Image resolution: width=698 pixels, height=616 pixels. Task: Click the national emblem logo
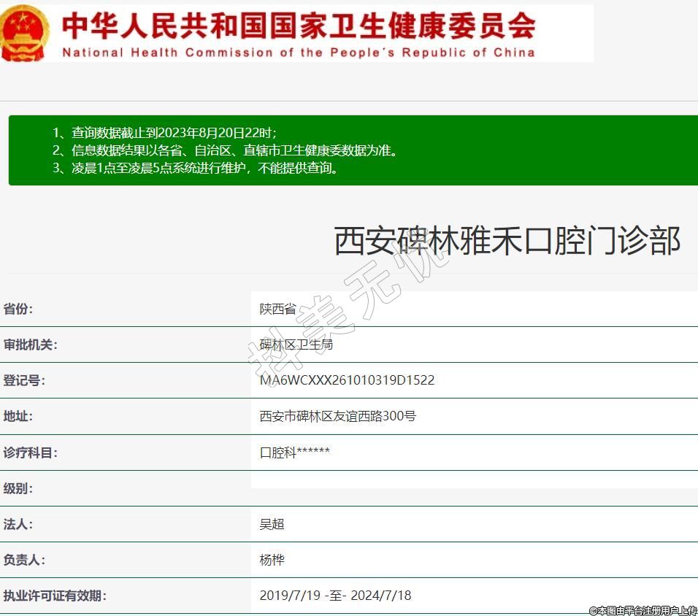pyautogui.click(x=25, y=33)
